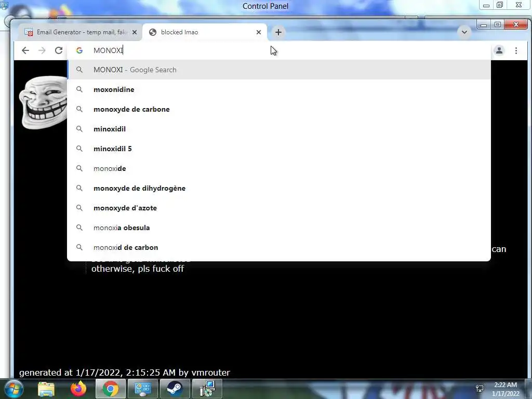Open Steam from the taskbar
Screen dimensions: 532x399
[x=175, y=389]
